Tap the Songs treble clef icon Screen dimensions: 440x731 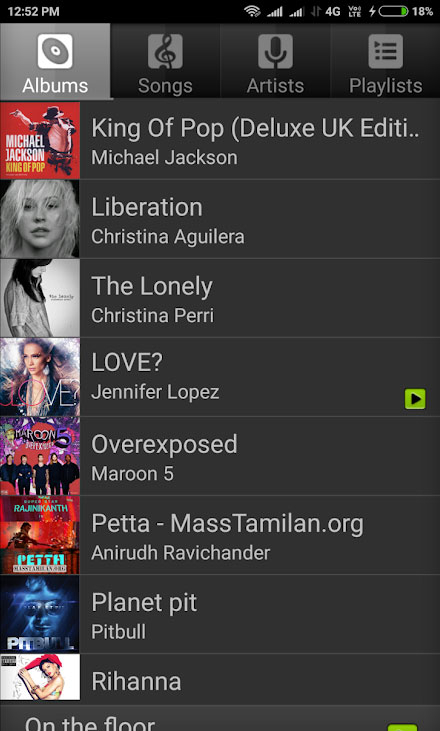coord(165,51)
